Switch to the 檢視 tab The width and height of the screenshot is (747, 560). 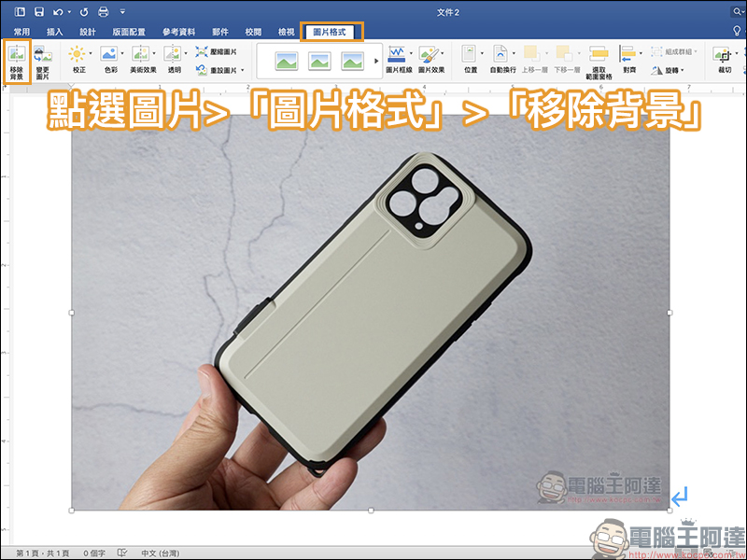[287, 32]
